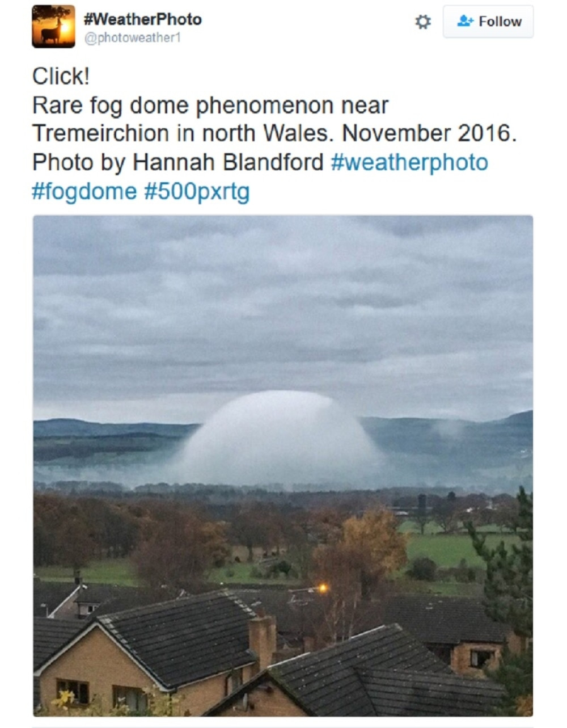This screenshot has width=567, height=728.
Task: Click the "Rare fog dome phenomenon near" text
Action: [210, 106]
